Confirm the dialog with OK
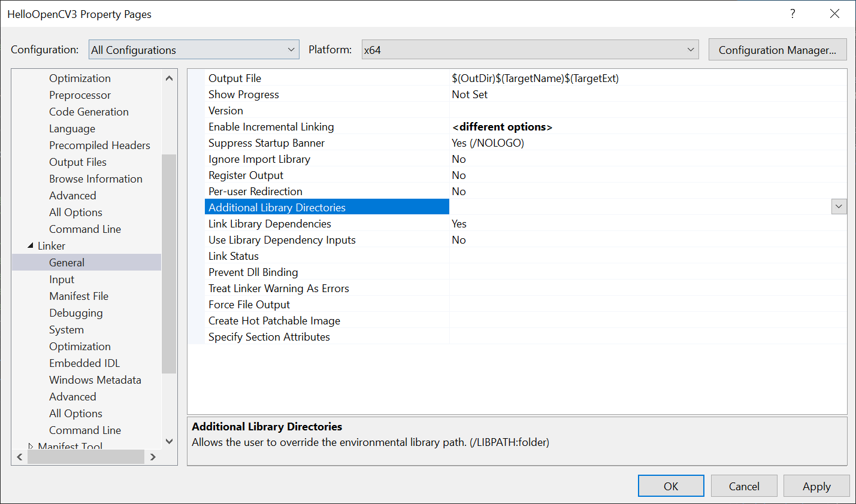The width and height of the screenshot is (856, 504). [671, 486]
